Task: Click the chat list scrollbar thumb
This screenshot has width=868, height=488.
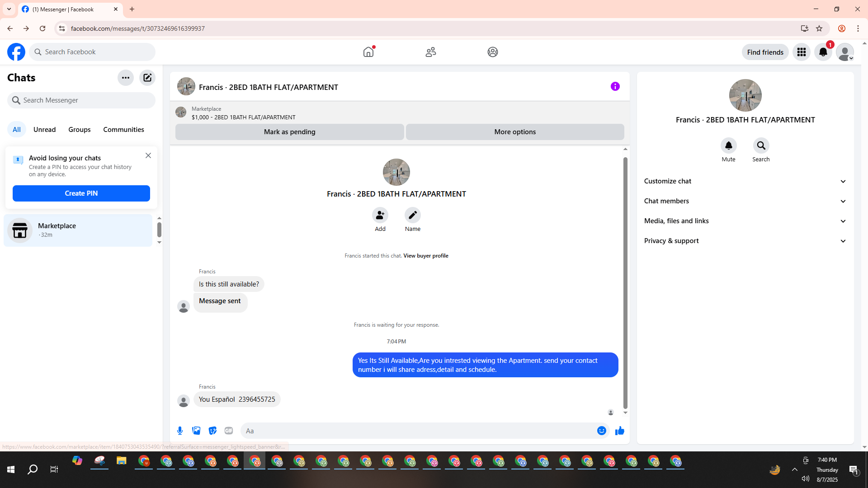Action: pyautogui.click(x=159, y=230)
